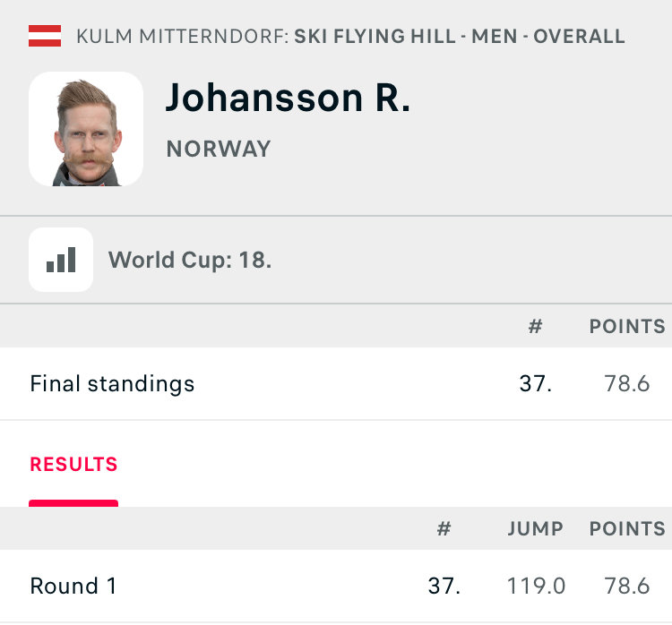Click the Johansson R. name heading

[x=288, y=98]
